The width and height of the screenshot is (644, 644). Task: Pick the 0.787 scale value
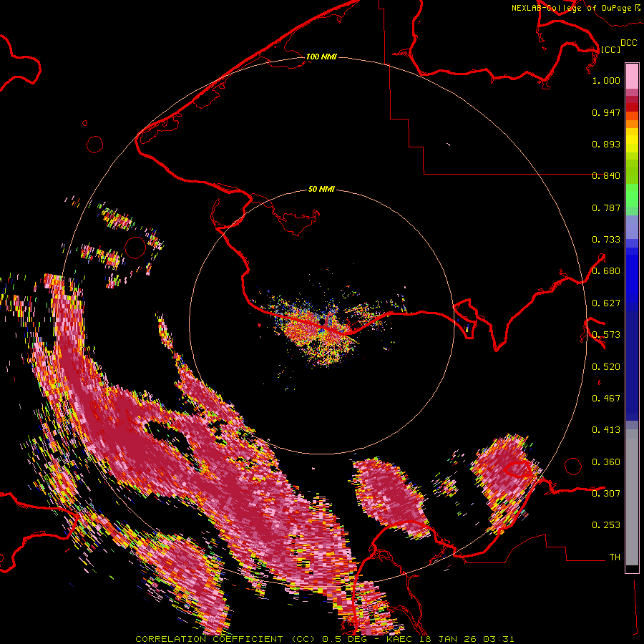click(x=606, y=208)
